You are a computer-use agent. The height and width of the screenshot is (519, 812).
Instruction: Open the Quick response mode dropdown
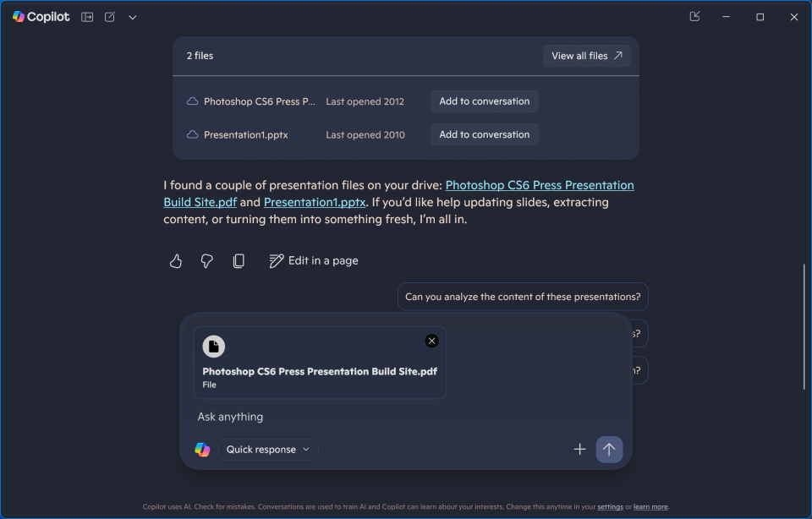[x=268, y=449]
